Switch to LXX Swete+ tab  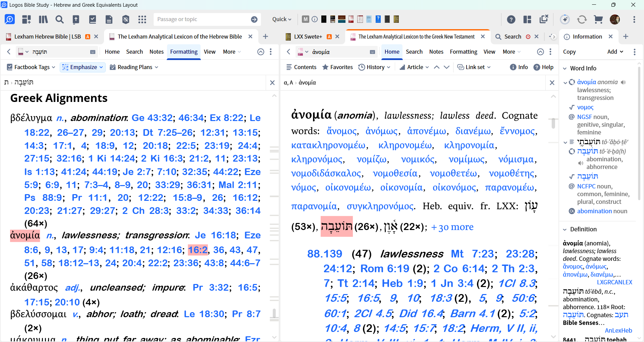308,37
